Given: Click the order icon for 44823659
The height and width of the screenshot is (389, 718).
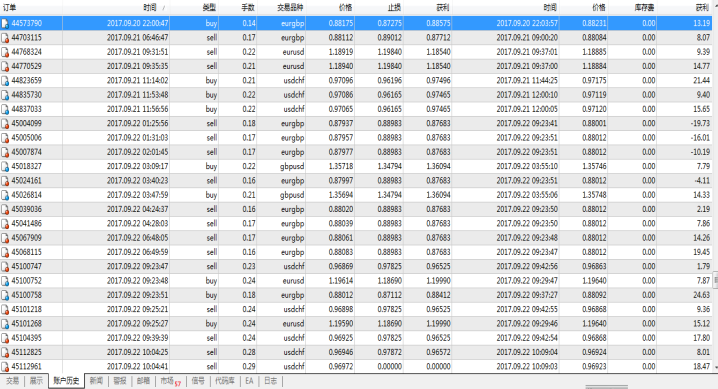Looking at the screenshot, I should [5, 81].
